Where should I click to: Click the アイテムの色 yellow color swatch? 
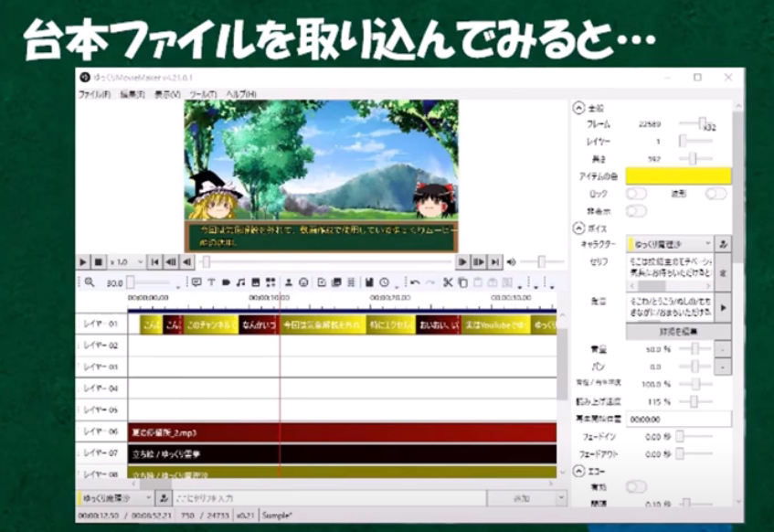point(678,176)
